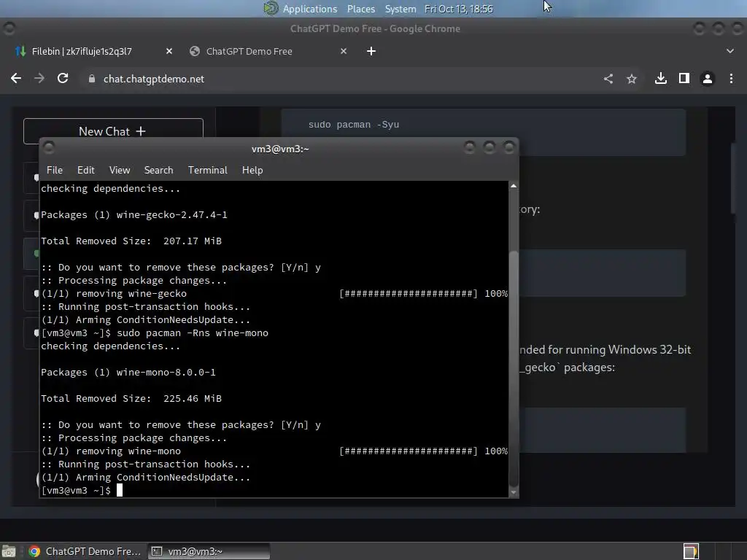
Task: Open Chrome downloads icon
Action: coord(661,79)
